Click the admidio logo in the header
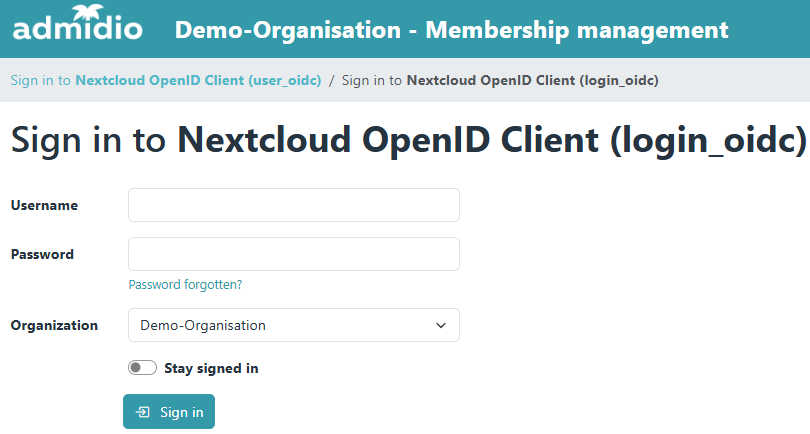Viewport: 810px width, 434px height. pyautogui.click(x=77, y=29)
